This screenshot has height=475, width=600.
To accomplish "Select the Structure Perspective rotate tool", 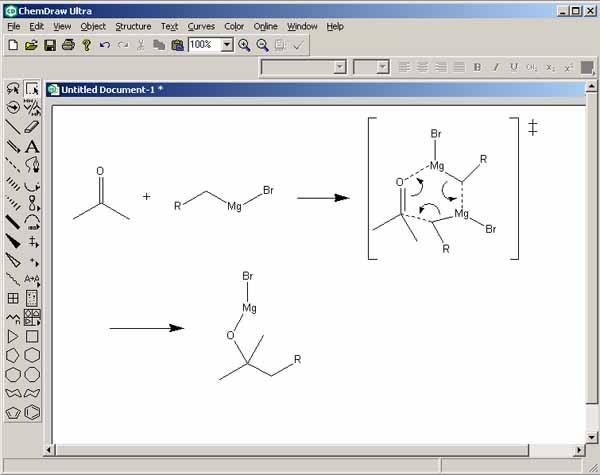I will pos(13,108).
